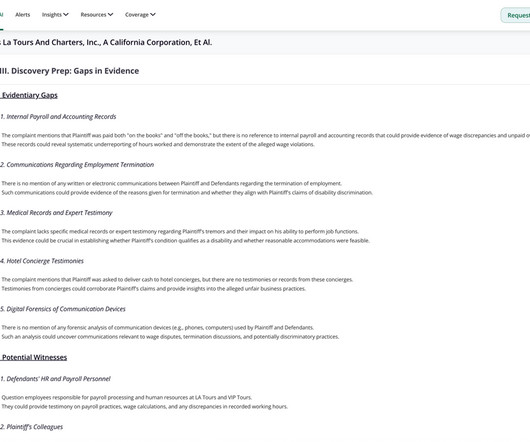
Task: Click the case title La Tours And Charters
Action: coord(106,43)
